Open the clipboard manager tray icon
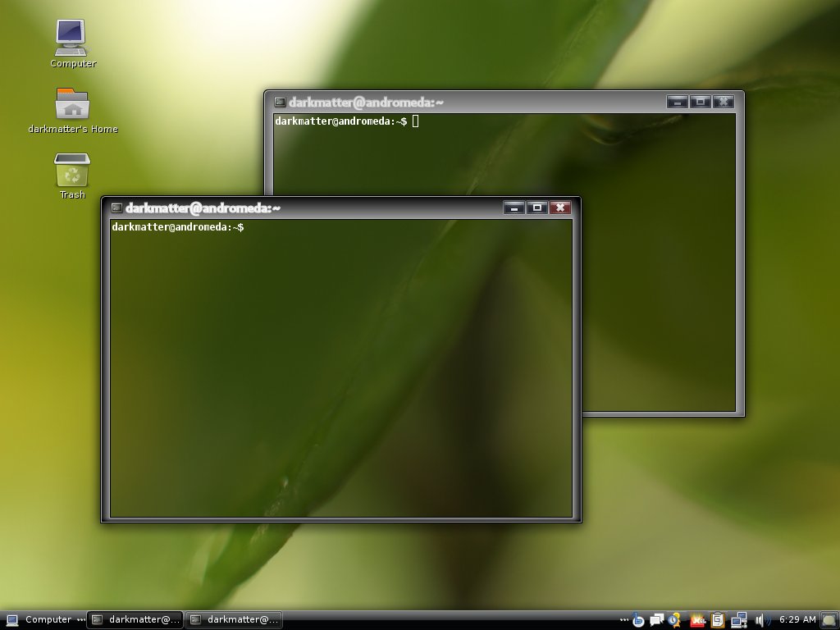The image size is (840, 630). click(717, 620)
